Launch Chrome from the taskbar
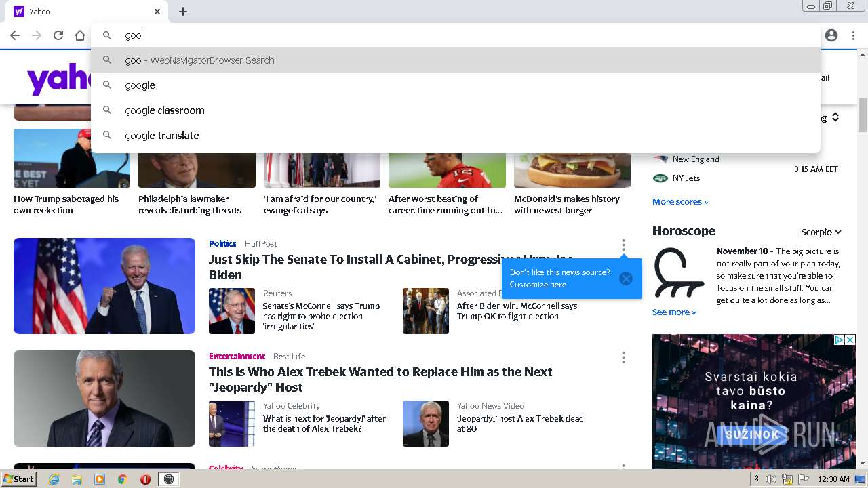 [x=123, y=479]
